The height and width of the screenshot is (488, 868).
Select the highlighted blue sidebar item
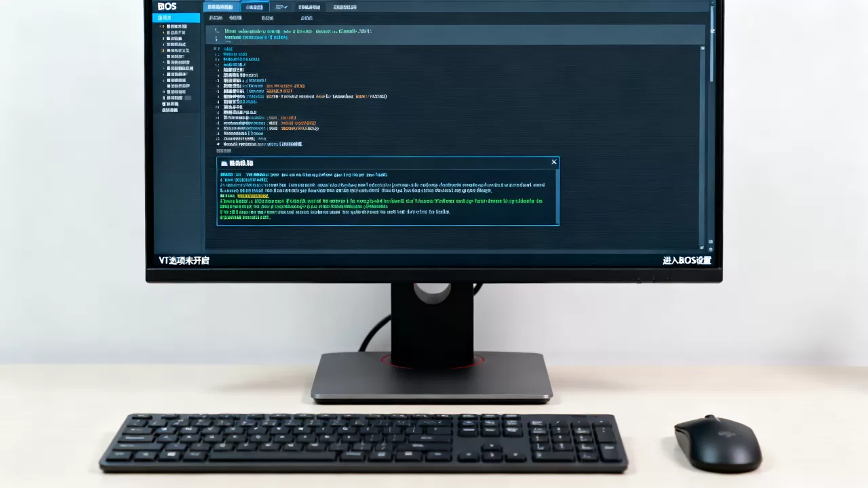176,18
